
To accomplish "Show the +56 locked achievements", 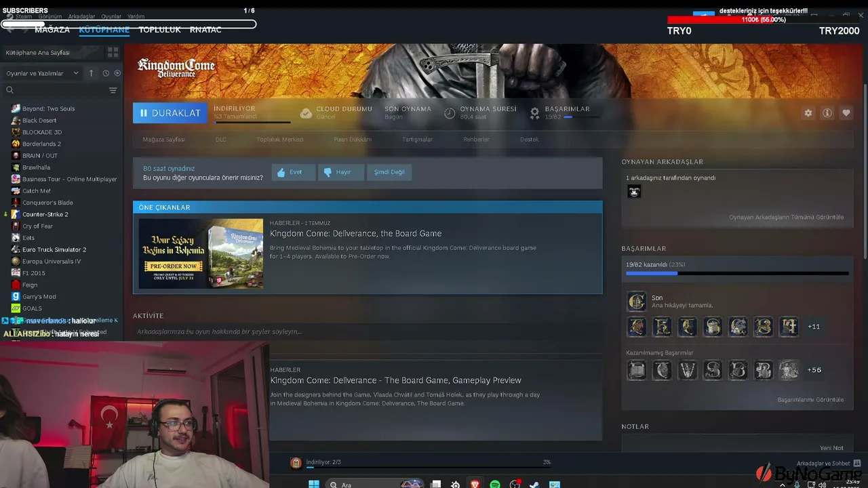I will pyautogui.click(x=814, y=370).
